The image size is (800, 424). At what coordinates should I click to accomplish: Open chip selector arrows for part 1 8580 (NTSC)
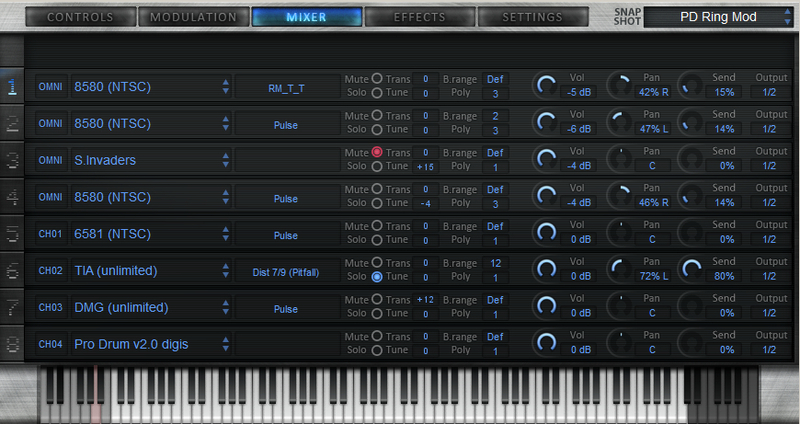226,86
